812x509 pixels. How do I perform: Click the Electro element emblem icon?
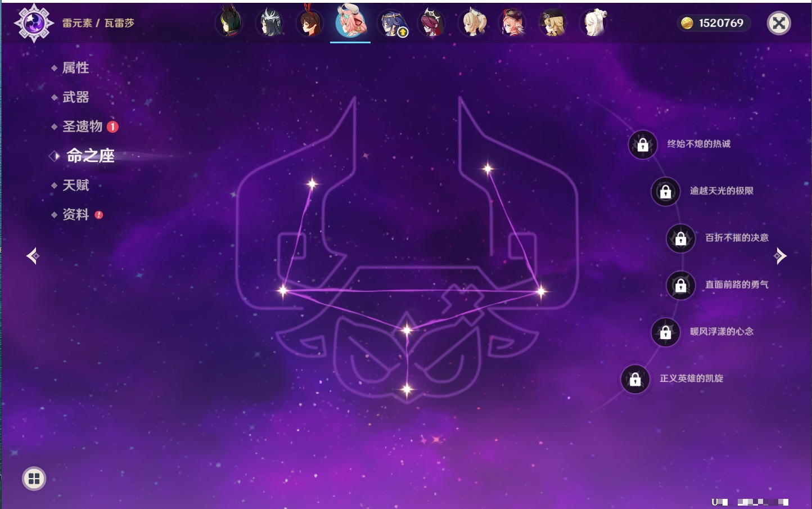coord(34,23)
